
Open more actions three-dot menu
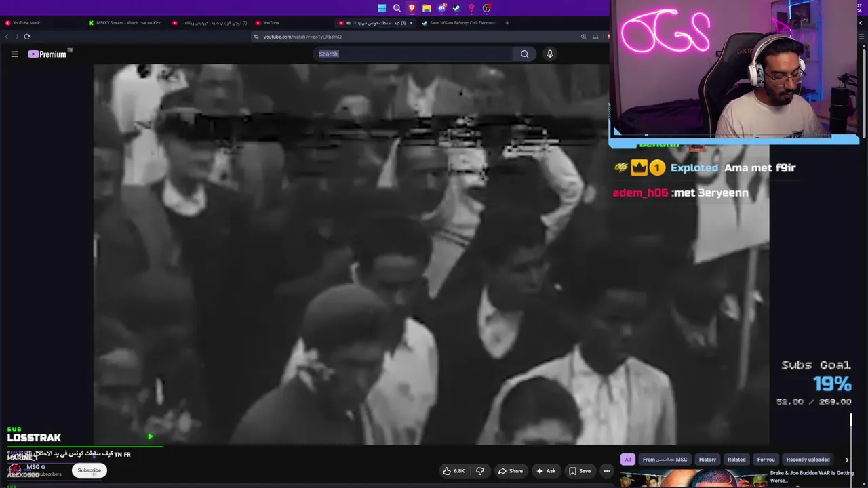[607, 471]
